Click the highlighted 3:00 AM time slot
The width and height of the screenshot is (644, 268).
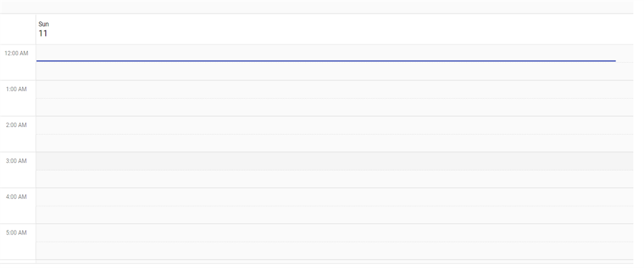click(333, 161)
